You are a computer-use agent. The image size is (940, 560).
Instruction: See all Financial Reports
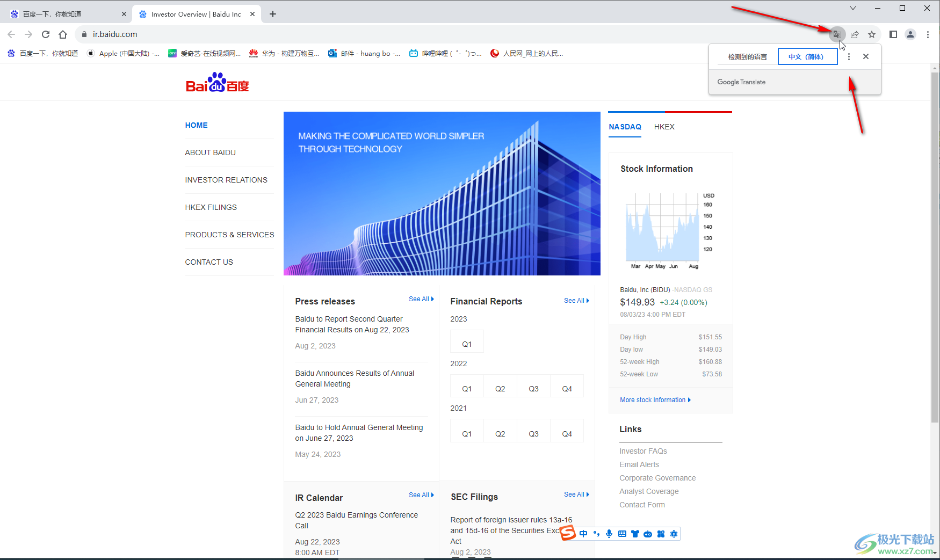point(576,301)
